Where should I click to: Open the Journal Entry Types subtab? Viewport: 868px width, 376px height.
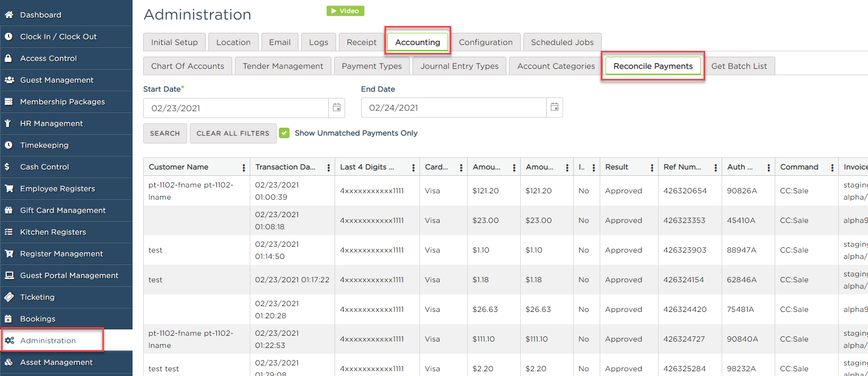(460, 66)
